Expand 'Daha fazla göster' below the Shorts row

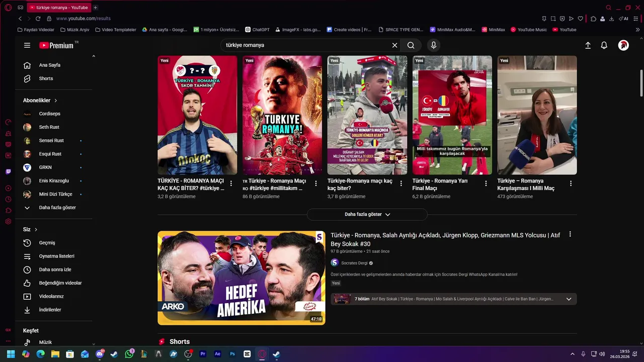[x=367, y=214]
